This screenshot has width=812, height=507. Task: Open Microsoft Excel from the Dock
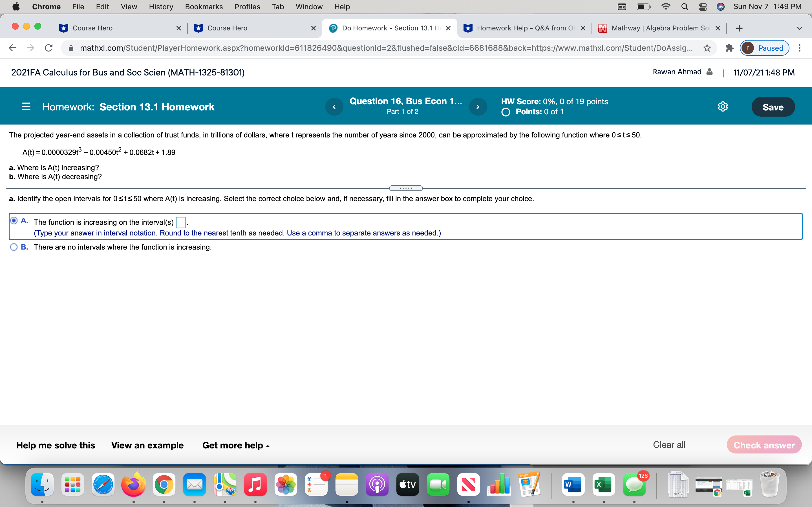click(x=604, y=484)
